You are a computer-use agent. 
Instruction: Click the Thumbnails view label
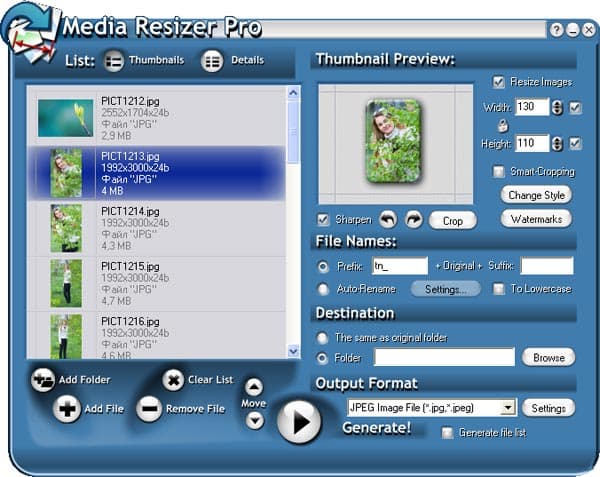coord(157,60)
